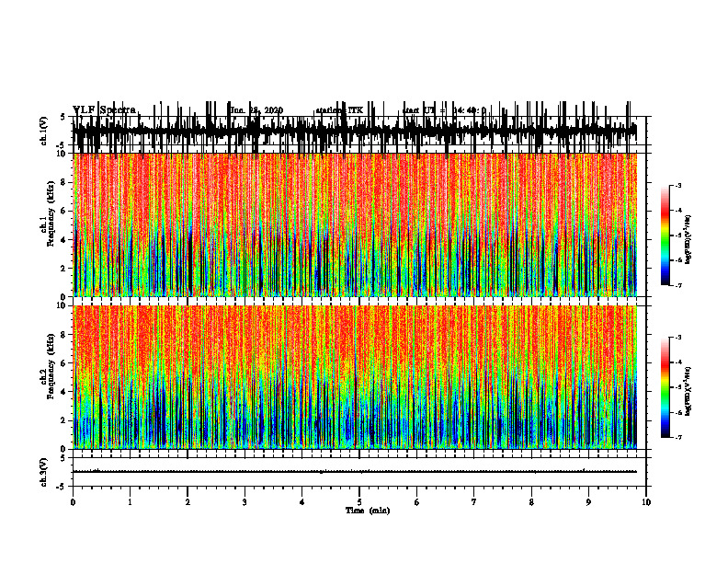This screenshot has height=563, width=728.
Task: Select the 'station: ITK' header label
Action: 339,110
